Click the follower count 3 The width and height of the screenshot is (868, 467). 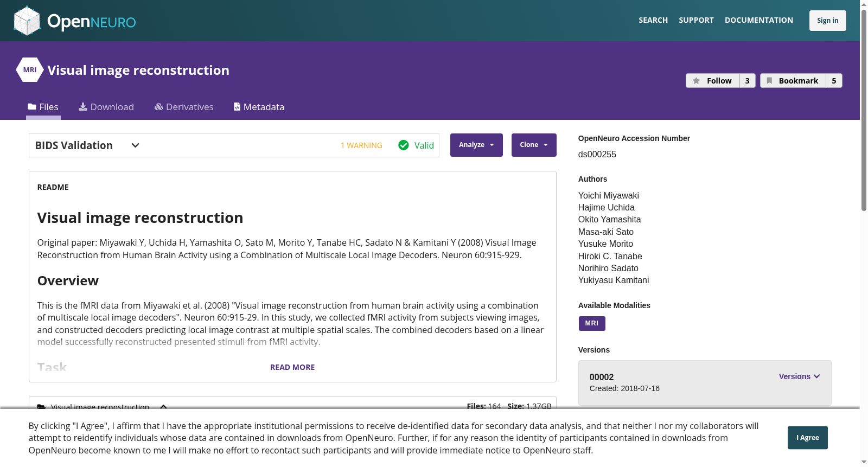[x=748, y=81]
